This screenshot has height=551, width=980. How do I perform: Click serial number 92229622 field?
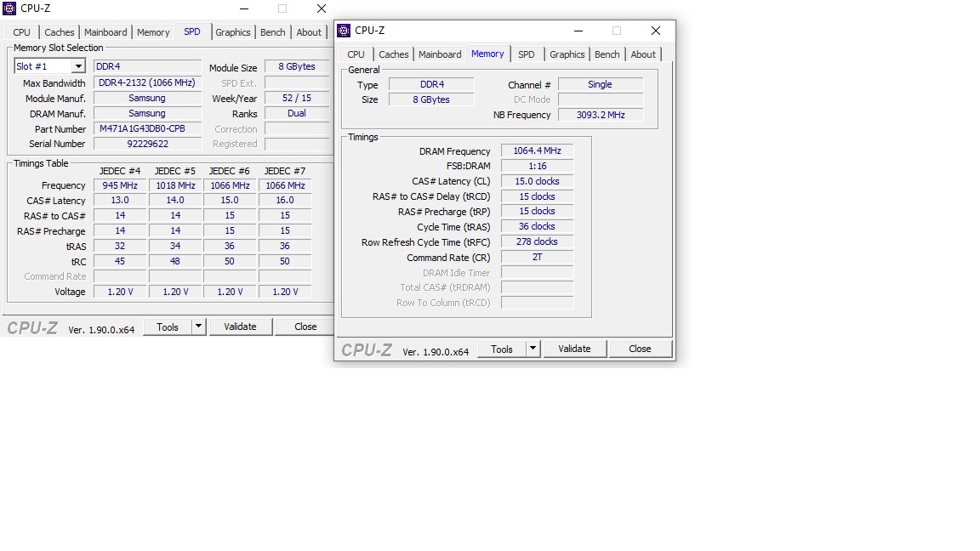click(x=147, y=144)
